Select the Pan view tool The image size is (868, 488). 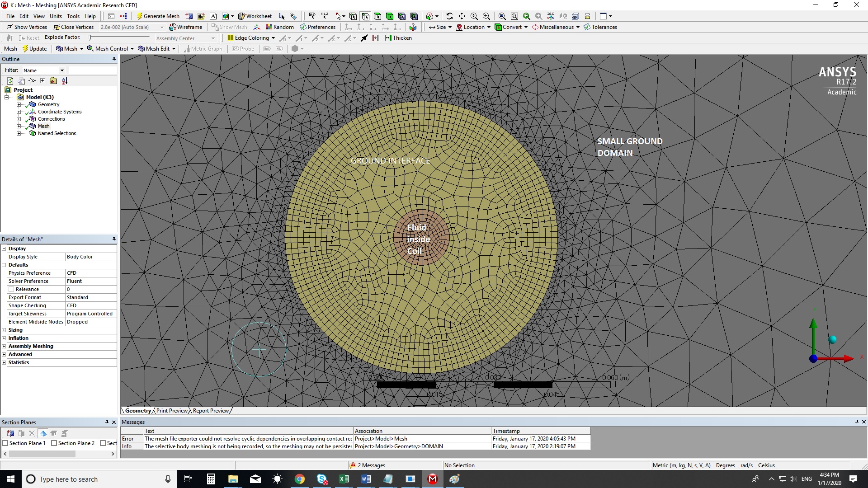[462, 16]
